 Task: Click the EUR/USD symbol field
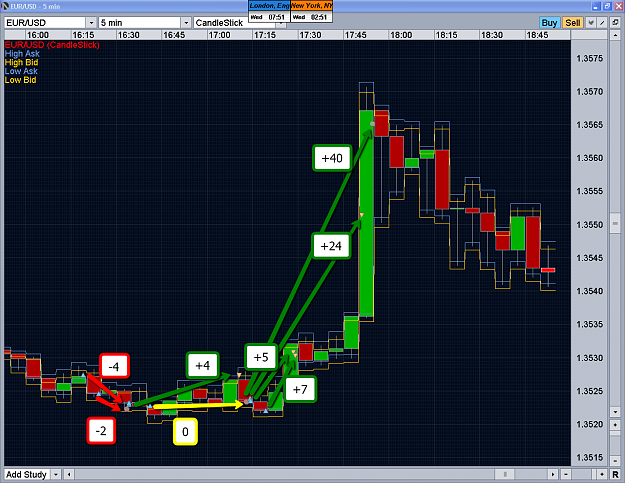[45, 23]
